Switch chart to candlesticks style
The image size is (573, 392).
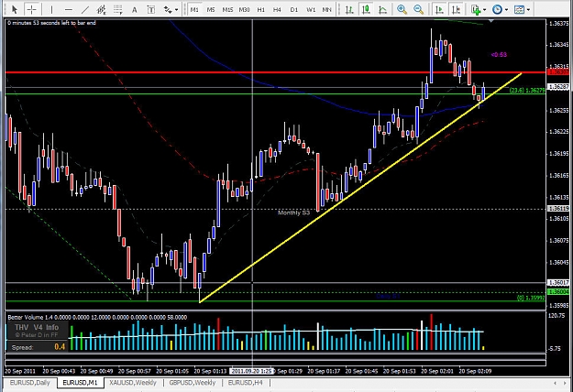coord(366,9)
